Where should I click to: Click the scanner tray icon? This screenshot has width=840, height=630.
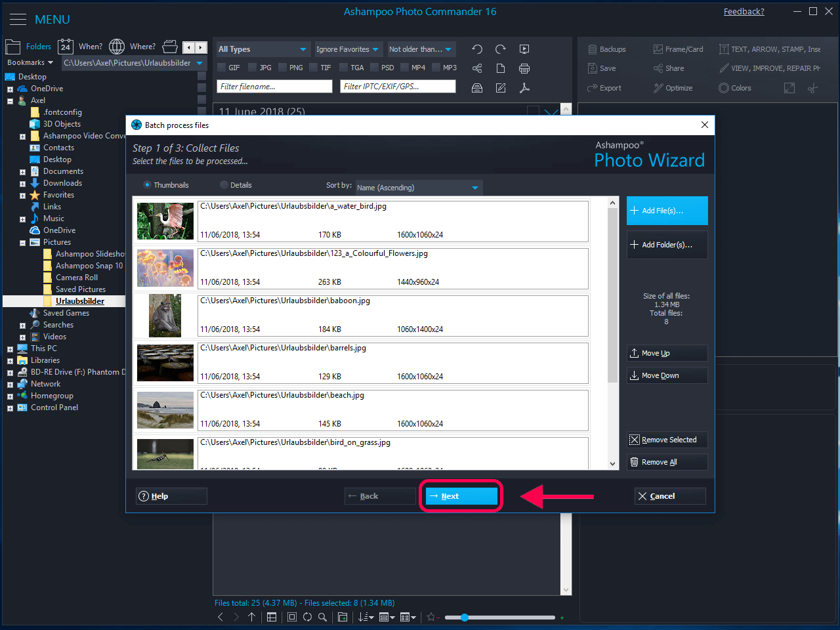pyautogui.click(x=477, y=88)
